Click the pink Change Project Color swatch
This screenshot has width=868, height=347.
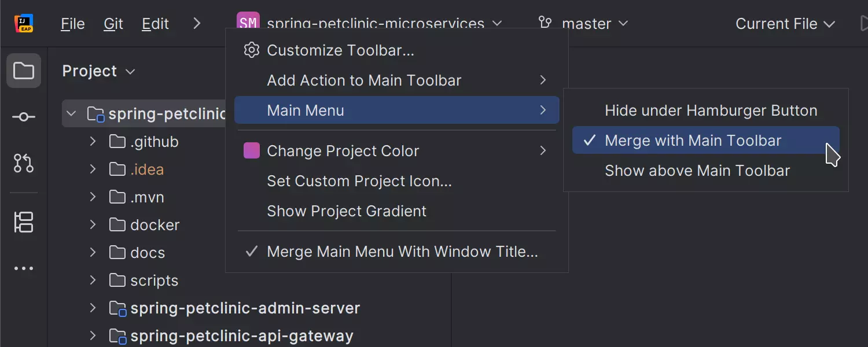pyautogui.click(x=251, y=150)
